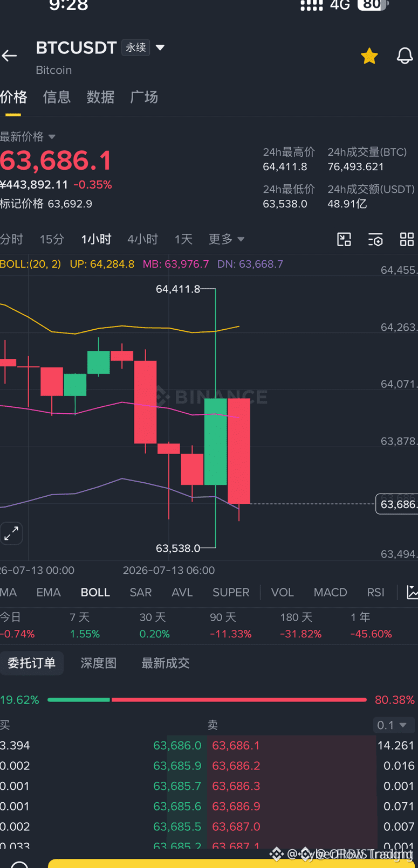Screen dimensions: 418x868
Task: Enable the EMA indicator
Action: (49, 592)
